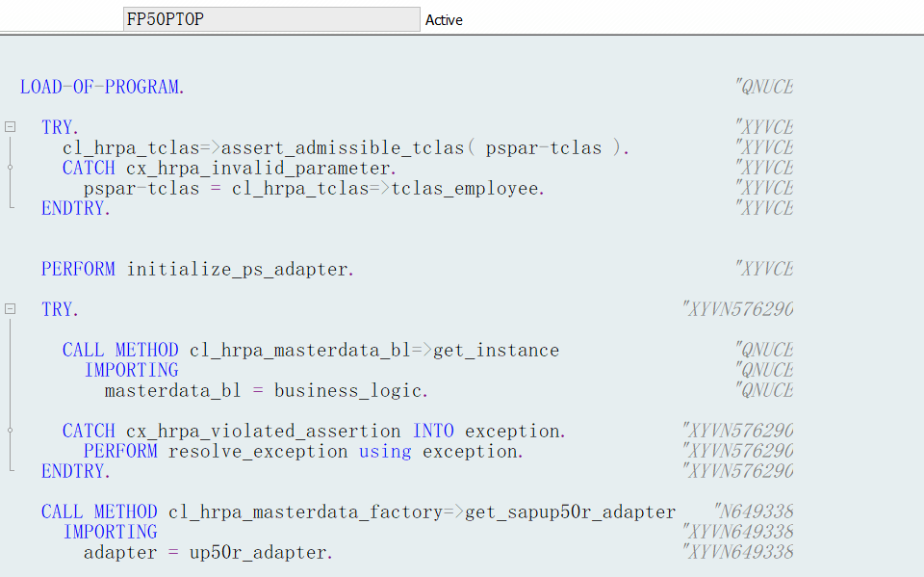The height and width of the screenshot is (577, 924).
Task: Select the get_sapup50r_adapter method name
Action: pyautogui.click(x=570, y=511)
